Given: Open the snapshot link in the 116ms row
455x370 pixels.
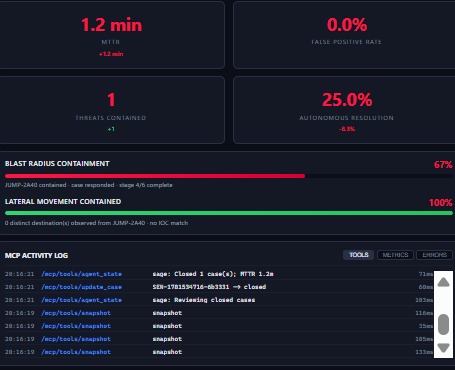Looking at the screenshot, I should 76,313.
